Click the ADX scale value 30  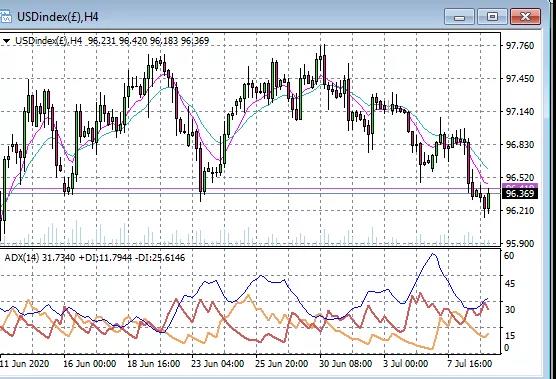coord(509,310)
